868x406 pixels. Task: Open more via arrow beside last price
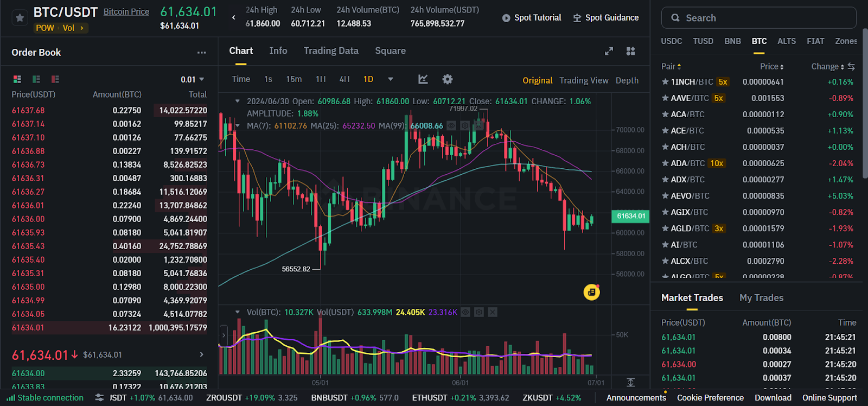coord(202,354)
